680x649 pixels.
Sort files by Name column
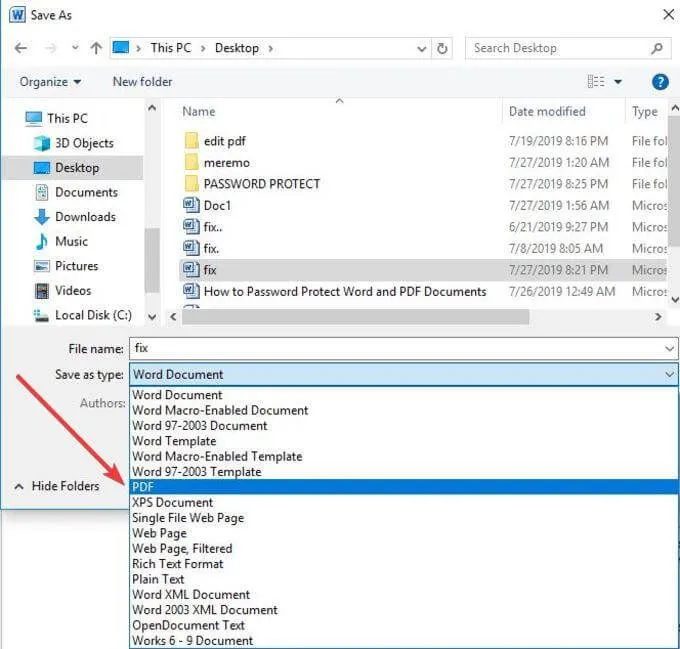pyautogui.click(x=199, y=112)
